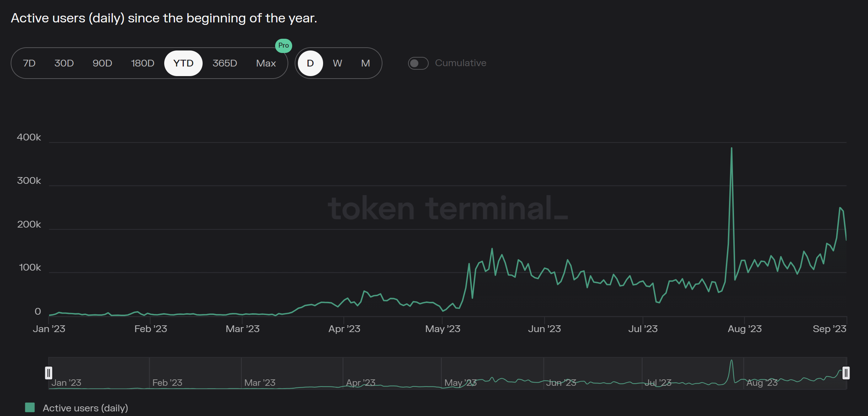Switch granularity to monthly (M)

tap(365, 63)
